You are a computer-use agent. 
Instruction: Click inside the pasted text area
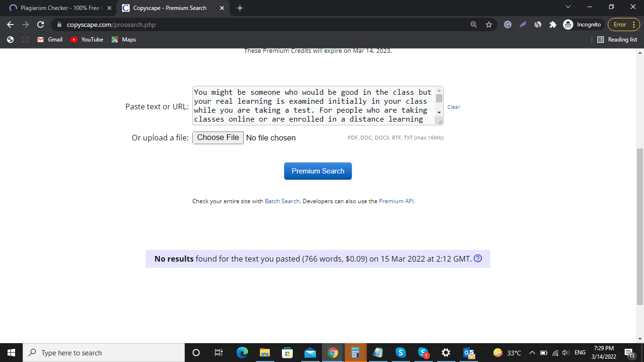tap(314, 106)
